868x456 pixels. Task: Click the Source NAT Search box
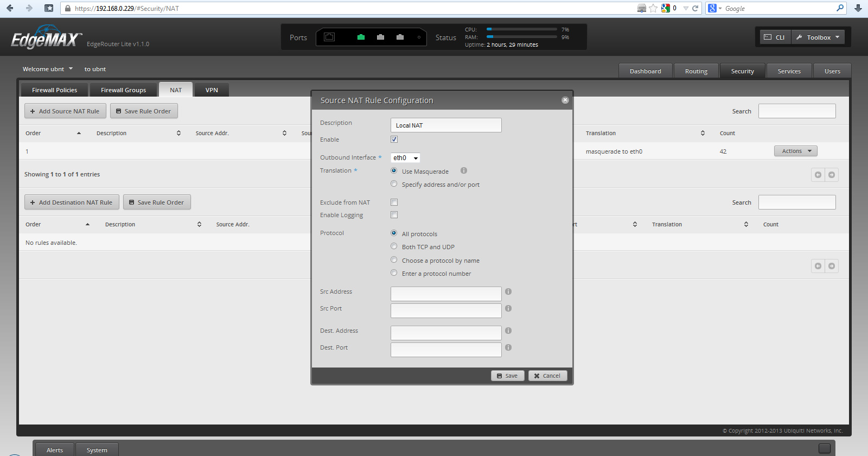tap(797, 111)
